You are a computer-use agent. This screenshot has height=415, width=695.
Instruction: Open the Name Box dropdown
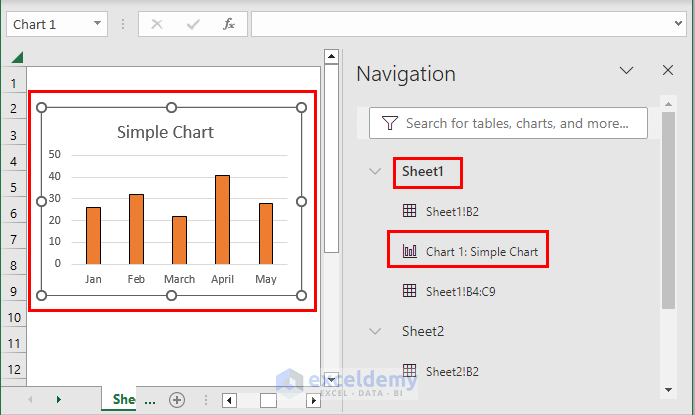coord(97,24)
